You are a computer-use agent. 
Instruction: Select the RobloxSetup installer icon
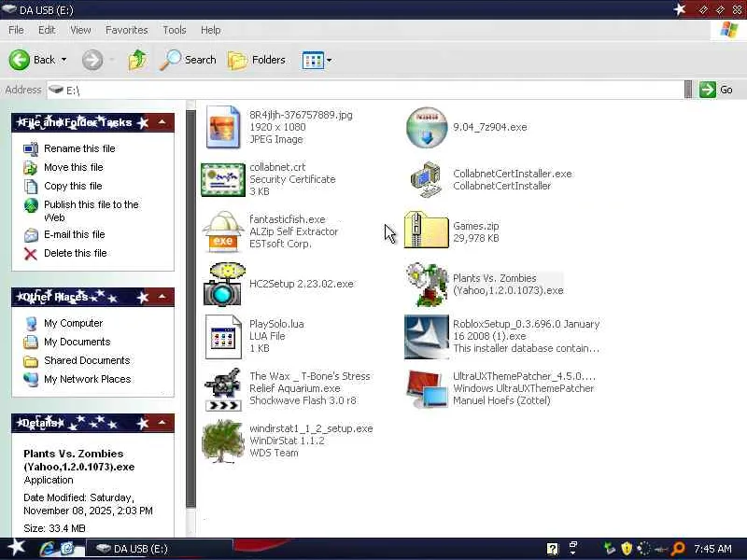(x=427, y=336)
